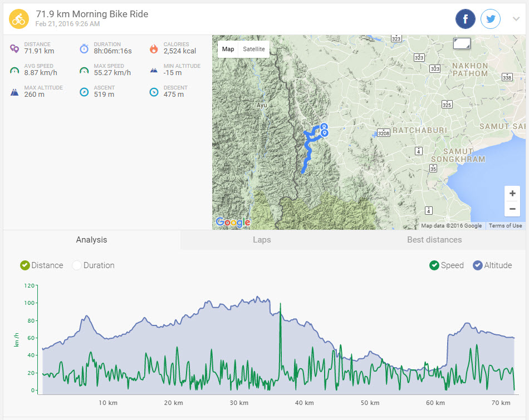Switch map to Satellite view

[254, 49]
